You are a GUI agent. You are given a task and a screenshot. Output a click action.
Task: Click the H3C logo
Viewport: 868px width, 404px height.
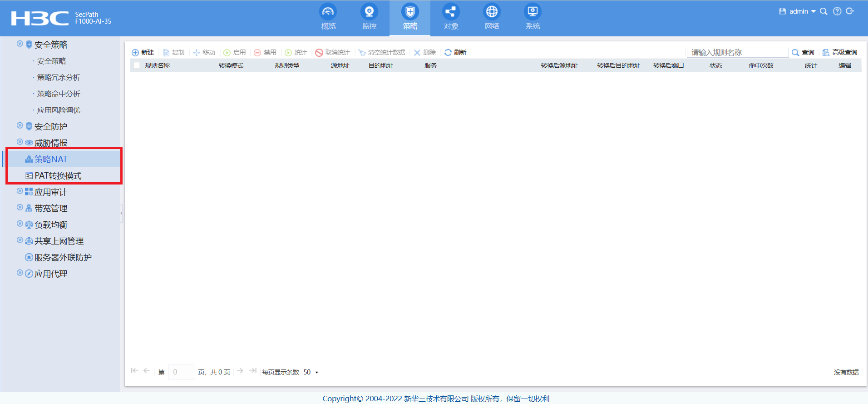(x=40, y=18)
